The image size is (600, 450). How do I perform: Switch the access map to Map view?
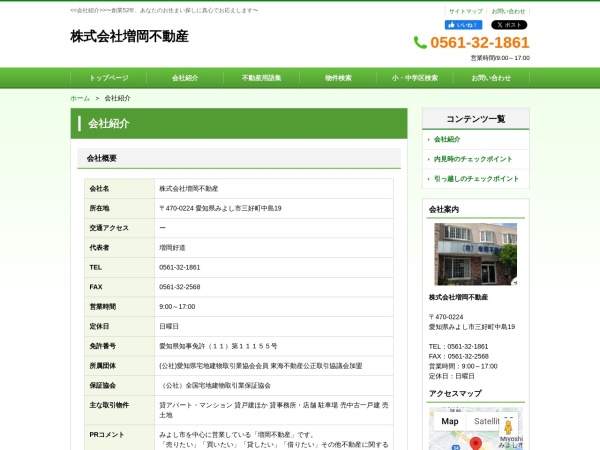pyautogui.click(x=450, y=421)
